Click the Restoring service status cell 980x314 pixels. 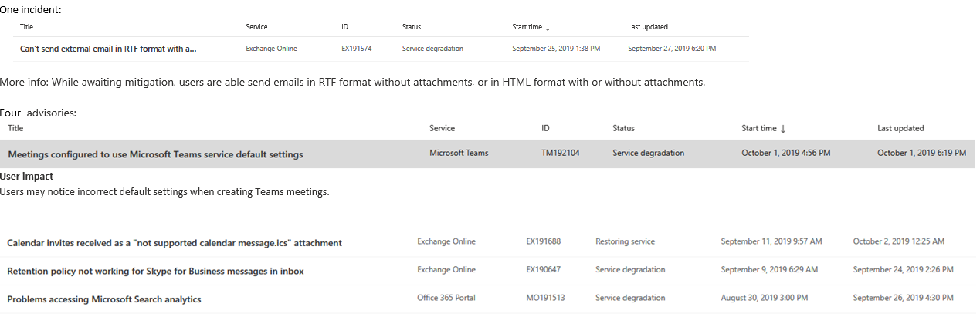[625, 241]
